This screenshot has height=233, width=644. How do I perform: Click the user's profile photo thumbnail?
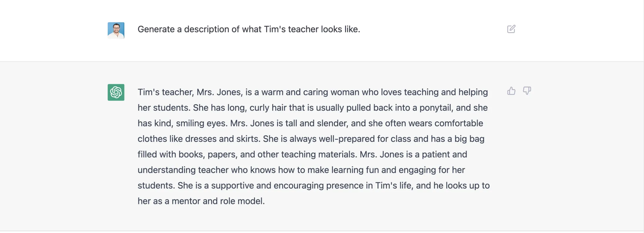tap(116, 30)
